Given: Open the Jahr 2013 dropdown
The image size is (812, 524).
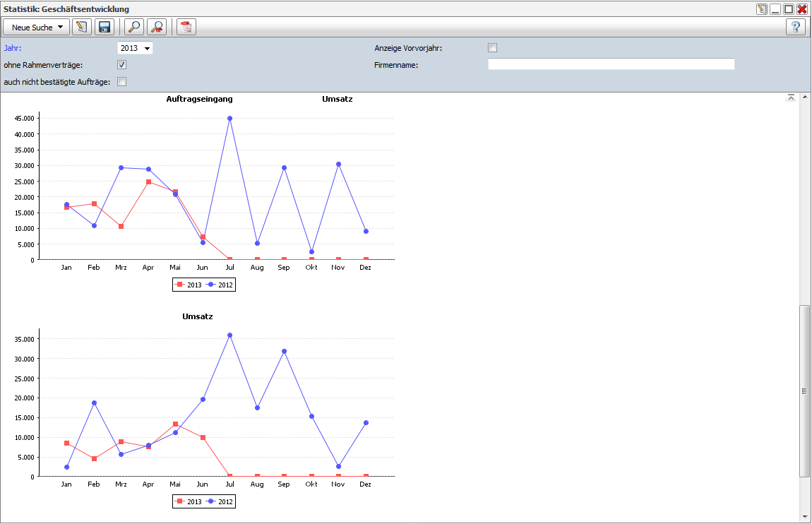Looking at the screenshot, I should (x=135, y=48).
